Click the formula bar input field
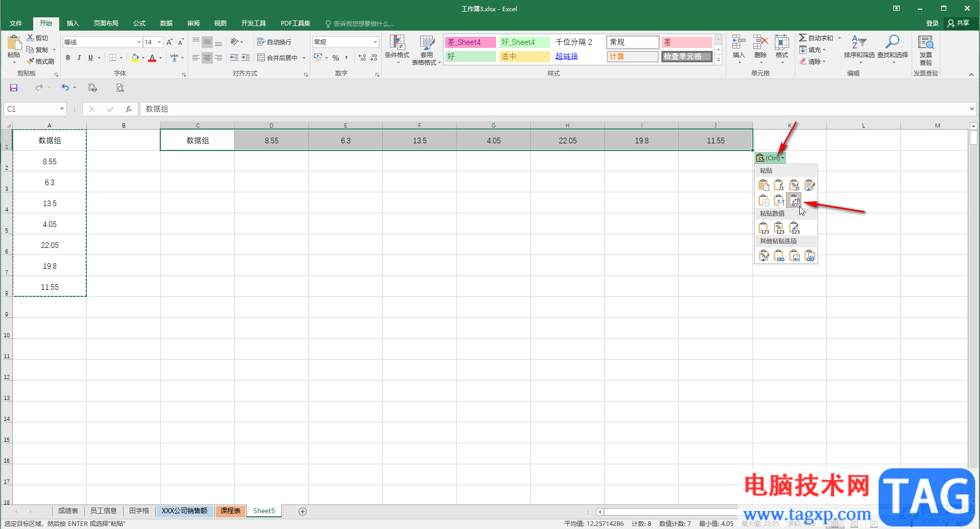The height and width of the screenshot is (529, 980). [x=554, y=109]
